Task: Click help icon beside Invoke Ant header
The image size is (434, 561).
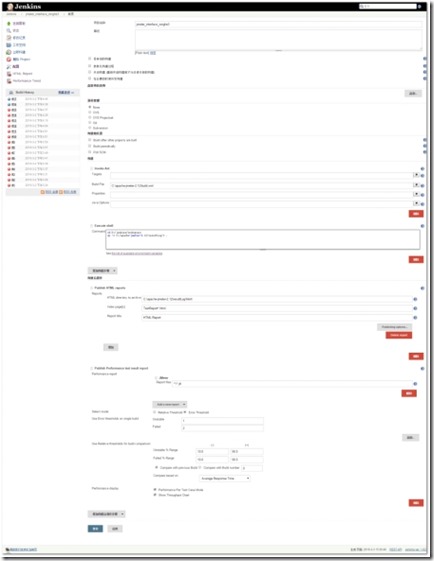Action: (423, 169)
